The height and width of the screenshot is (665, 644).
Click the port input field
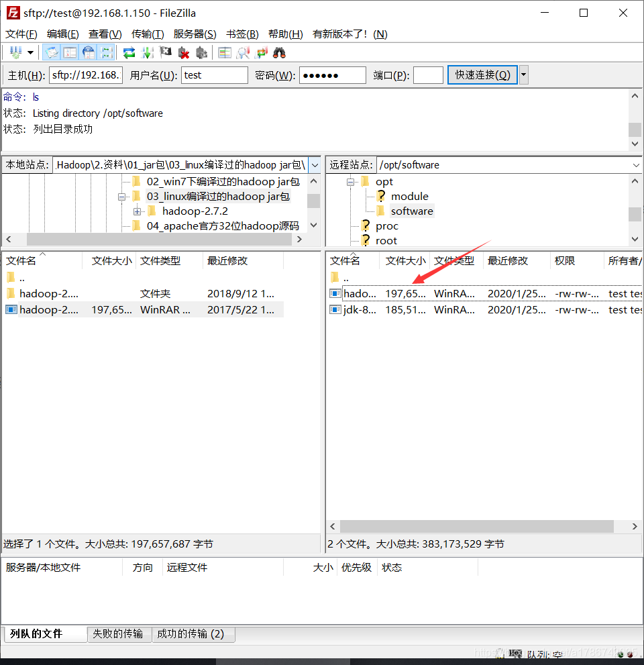click(x=428, y=75)
